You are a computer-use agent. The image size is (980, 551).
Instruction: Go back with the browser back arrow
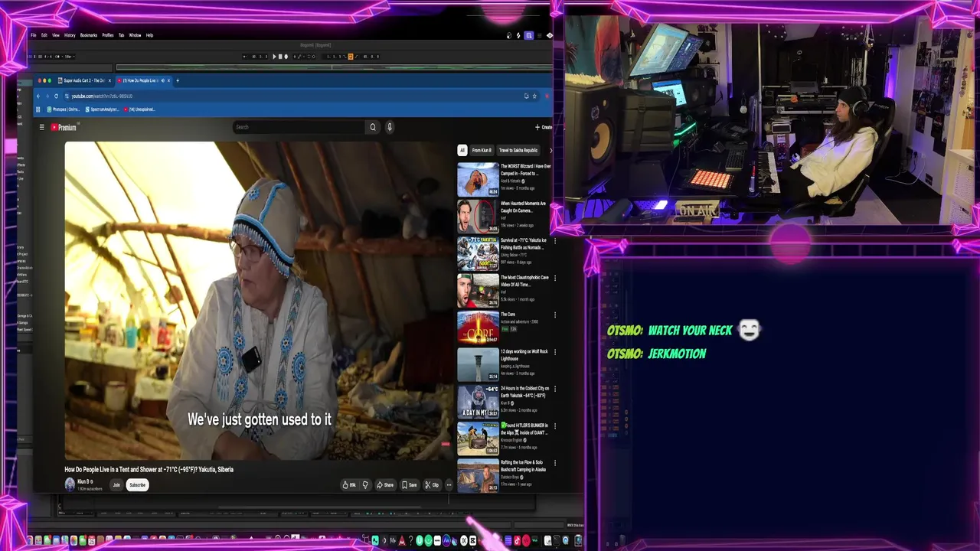tap(38, 96)
